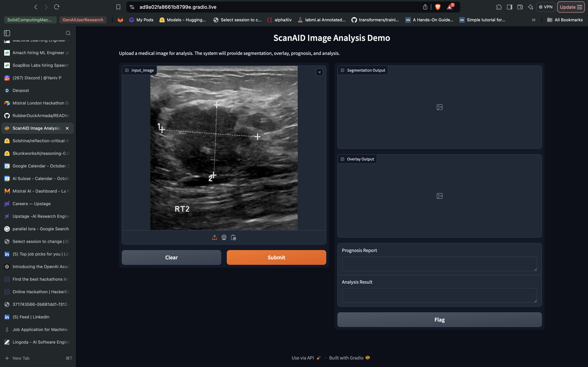Click inside the Prognosis Report text box

(x=439, y=264)
